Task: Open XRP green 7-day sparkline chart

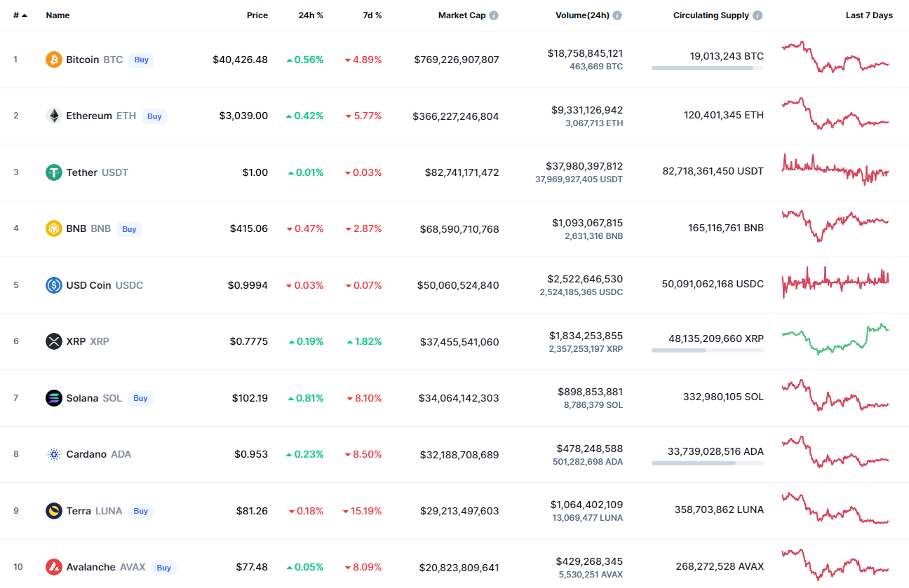Action: coord(835,339)
